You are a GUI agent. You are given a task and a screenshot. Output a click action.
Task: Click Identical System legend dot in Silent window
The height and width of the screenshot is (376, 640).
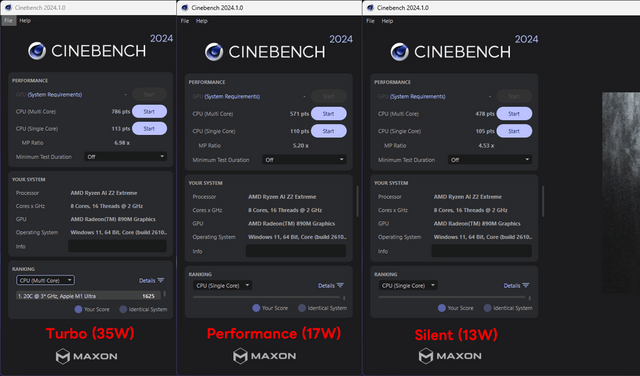pyautogui.click(x=487, y=308)
